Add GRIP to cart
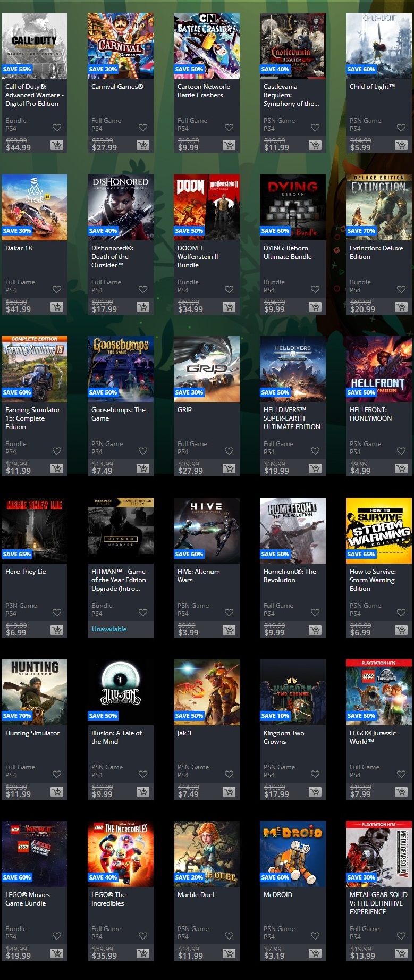414x980 pixels. click(229, 468)
